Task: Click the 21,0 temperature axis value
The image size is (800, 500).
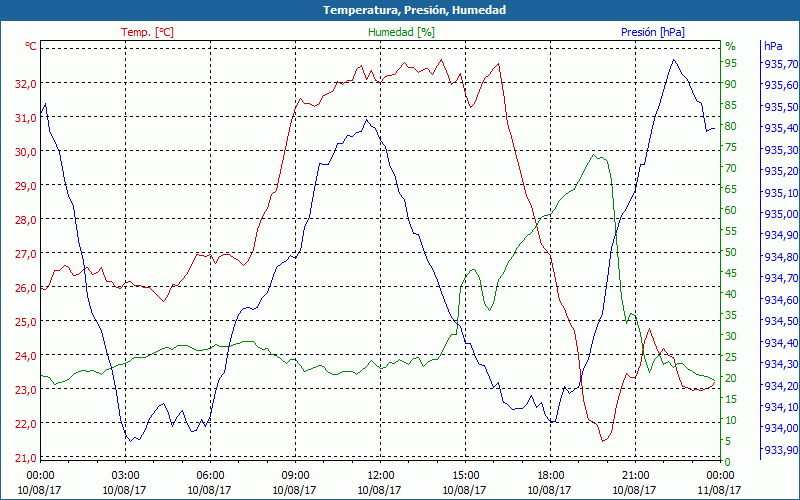Action: 26,458
